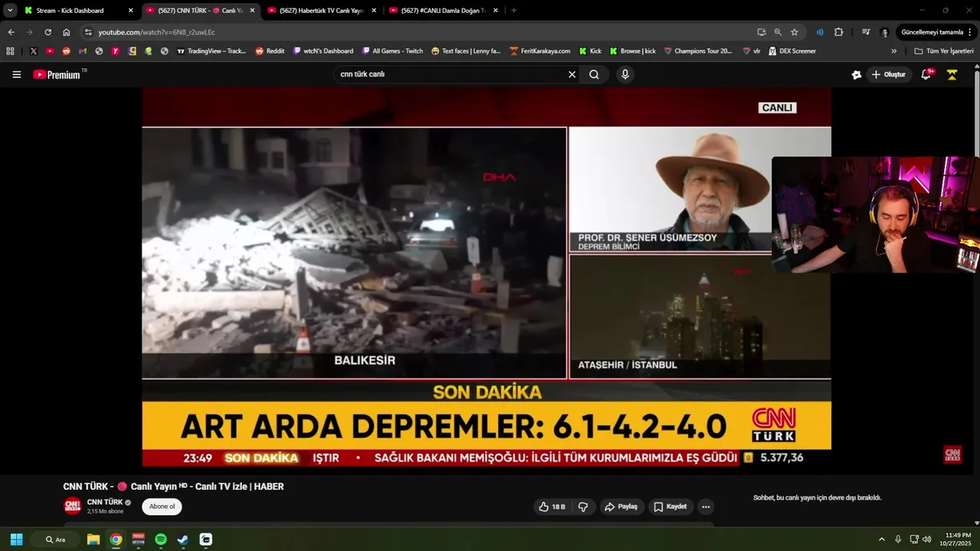This screenshot has height=551, width=980.
Task: Show hidden system tray icons
Action: [x=881, y=540]
